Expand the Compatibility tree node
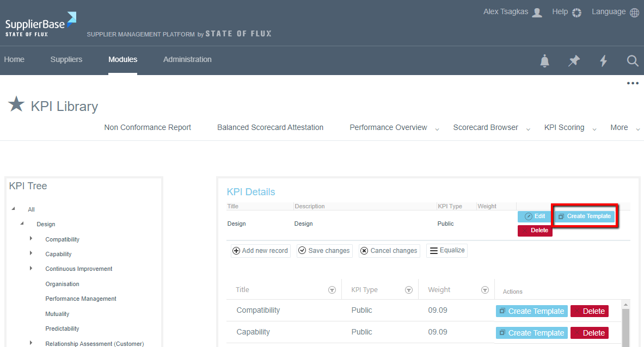Viewport: 644px width, 347px height. tap(31, 239)
